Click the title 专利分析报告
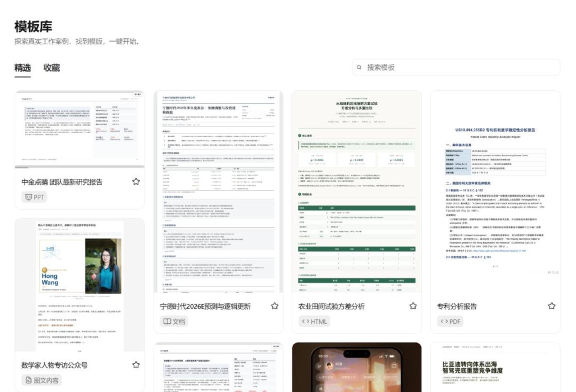 tap(457, 306)
